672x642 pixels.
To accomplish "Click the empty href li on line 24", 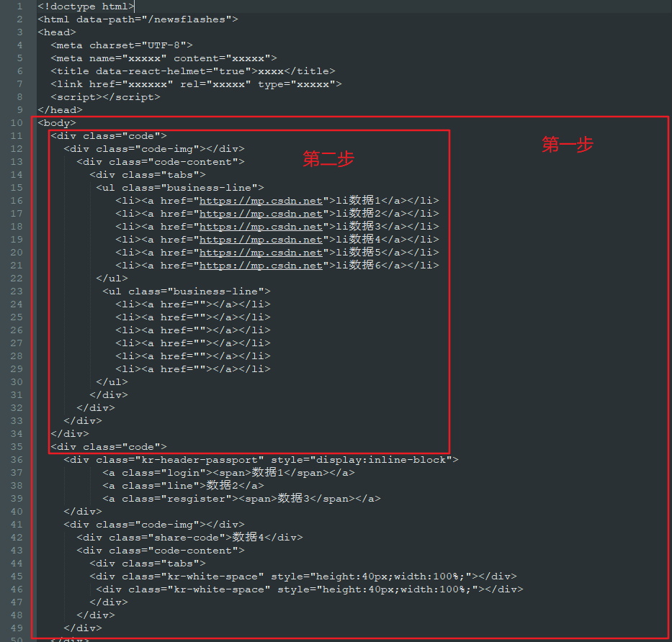I will (x=193, y=304).
